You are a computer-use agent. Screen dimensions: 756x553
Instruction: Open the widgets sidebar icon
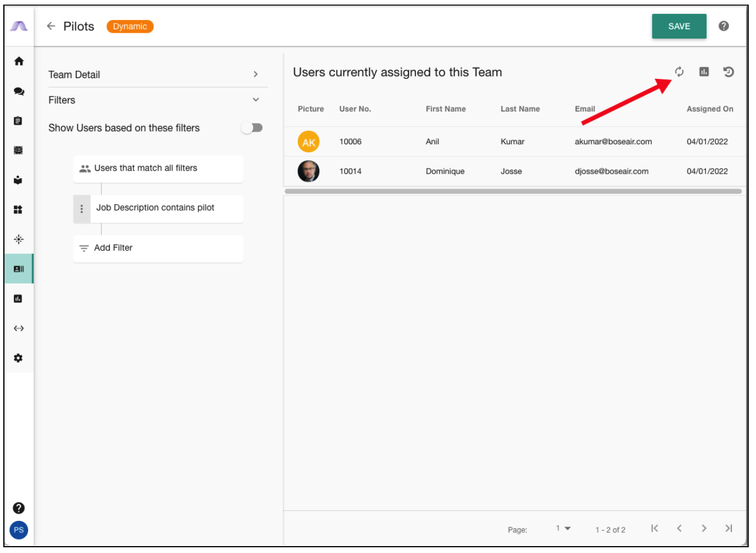point(18,210)
